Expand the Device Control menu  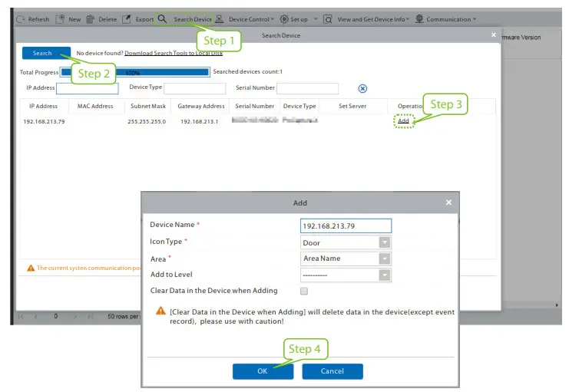coord(272,19)
